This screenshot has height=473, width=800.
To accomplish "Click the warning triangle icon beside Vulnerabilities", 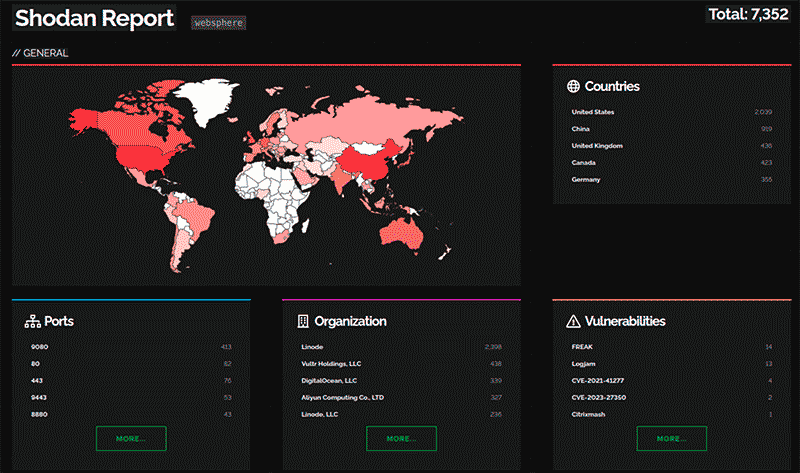I will point(573,321).
